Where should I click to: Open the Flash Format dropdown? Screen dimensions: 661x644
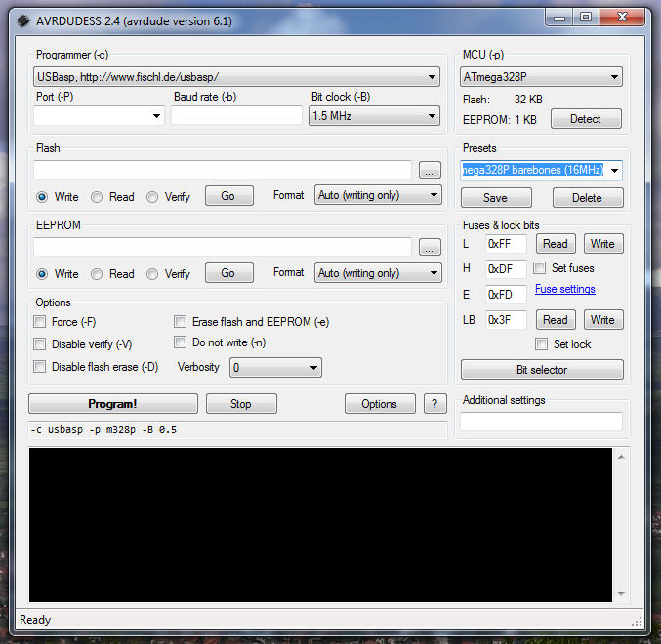(378, 195)
